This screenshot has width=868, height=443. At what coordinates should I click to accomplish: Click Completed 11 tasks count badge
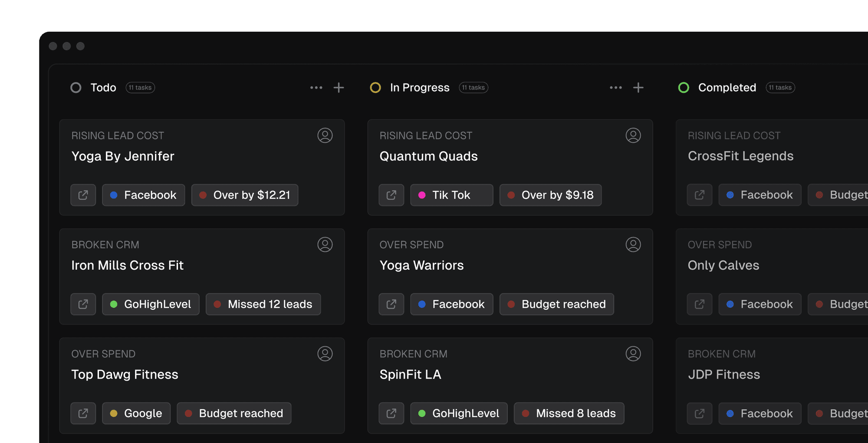[x=780, y=88]
